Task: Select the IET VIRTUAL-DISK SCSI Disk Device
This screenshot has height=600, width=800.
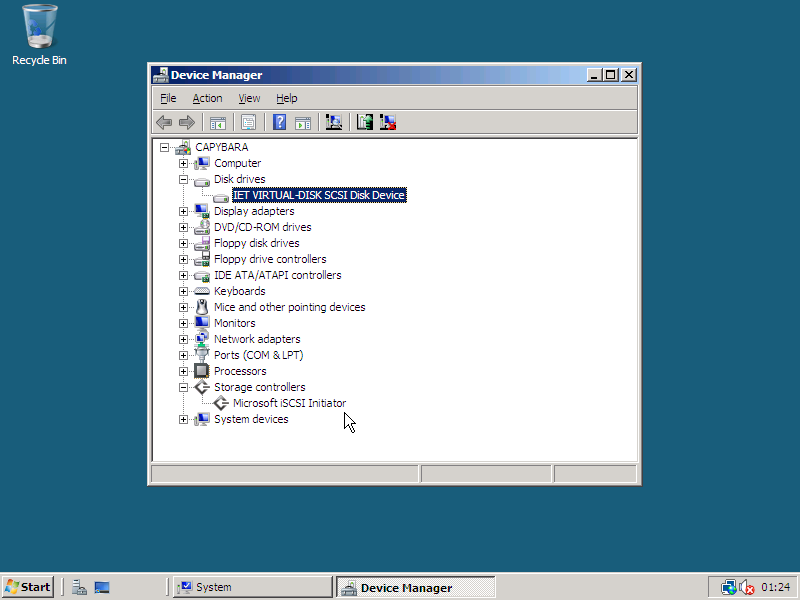Action: 318,194
